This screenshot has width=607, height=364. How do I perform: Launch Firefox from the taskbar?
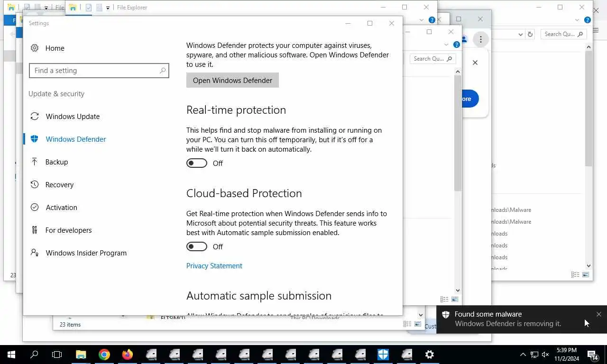tap(128, 355)
